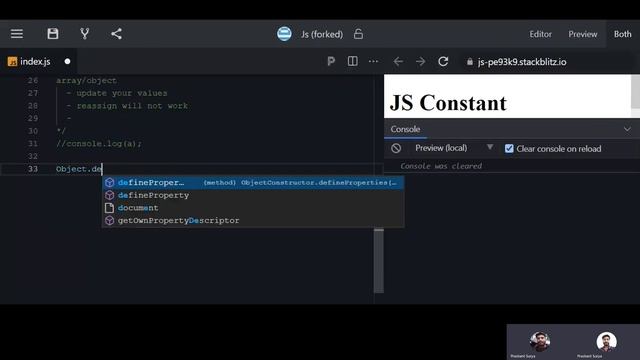The width and height of the screenshot is (640, 360).
Task: Collapse the Console panel chevron
Action: pos(627,129)
